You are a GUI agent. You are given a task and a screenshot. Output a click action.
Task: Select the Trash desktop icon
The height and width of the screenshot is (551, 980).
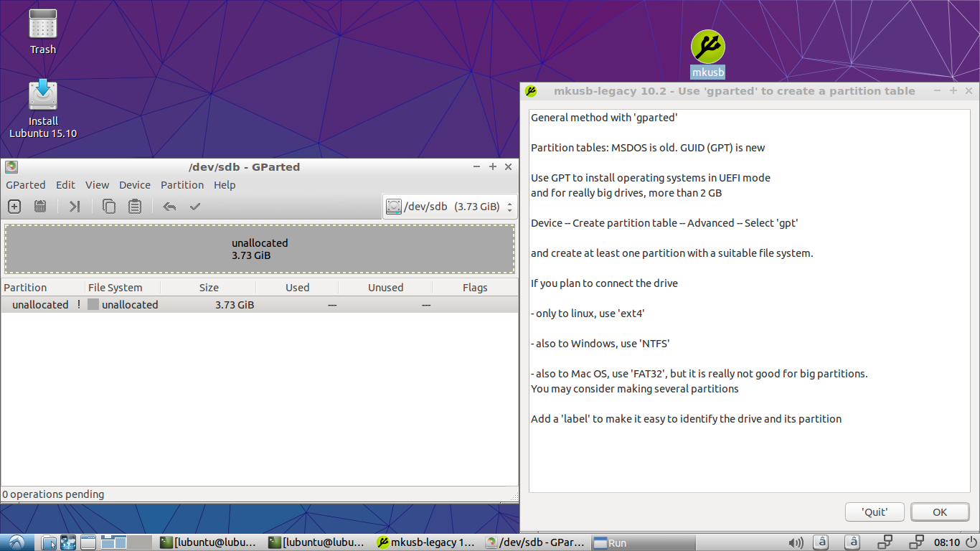[x=43, y=32]
